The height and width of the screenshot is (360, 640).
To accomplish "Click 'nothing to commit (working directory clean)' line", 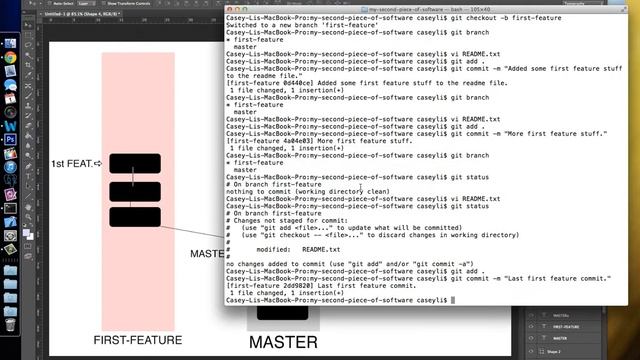I will pyautogui.click(x=308, y=191).
